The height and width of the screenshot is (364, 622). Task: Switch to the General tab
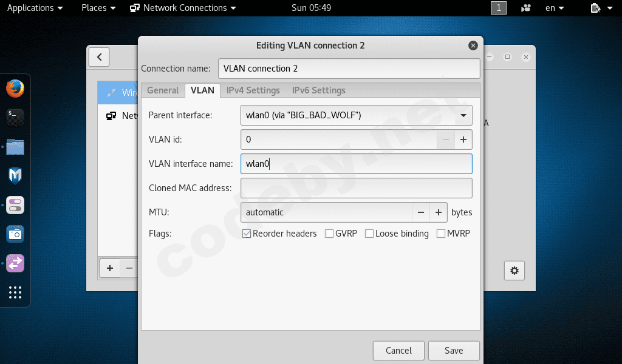point(163,90)
